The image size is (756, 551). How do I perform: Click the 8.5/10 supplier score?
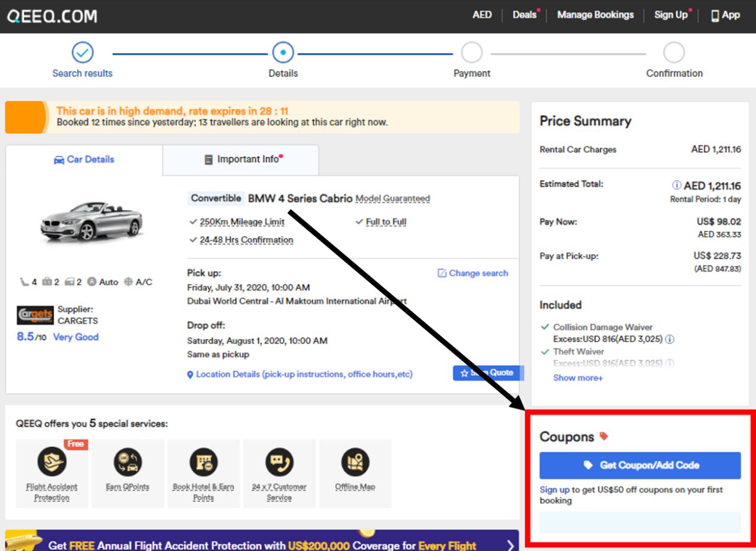coord(31,337)
